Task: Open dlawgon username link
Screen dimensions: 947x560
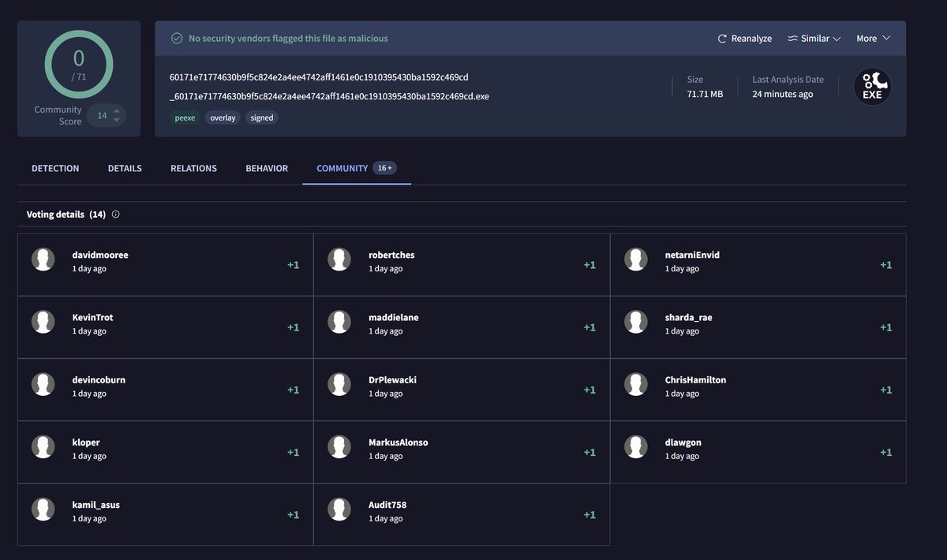Action: coord(683,442)
